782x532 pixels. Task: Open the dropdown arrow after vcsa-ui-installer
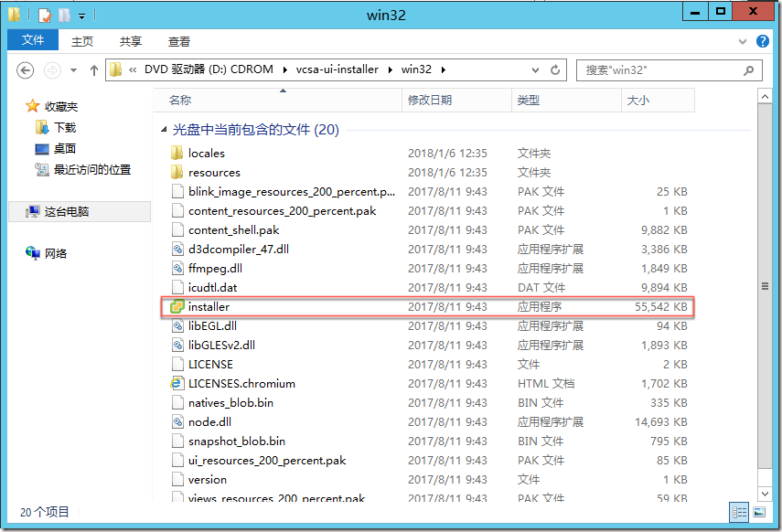(391, 69)
